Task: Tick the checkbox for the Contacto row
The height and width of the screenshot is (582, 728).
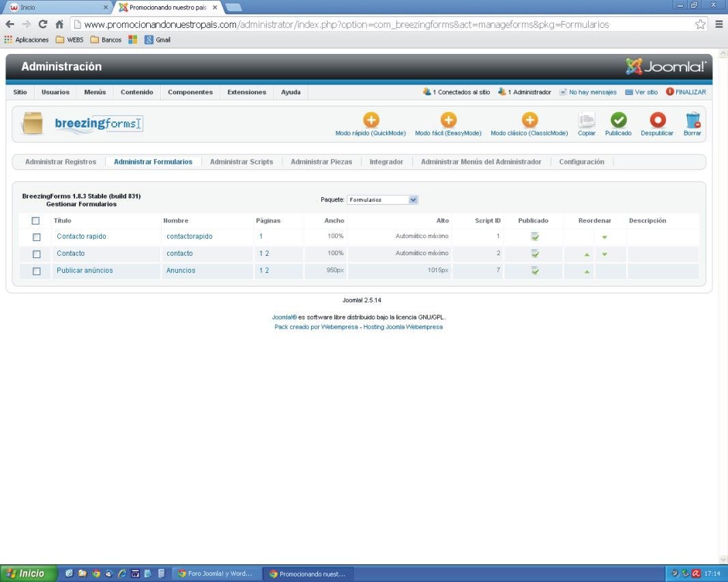Action: [x=36, y=254]
